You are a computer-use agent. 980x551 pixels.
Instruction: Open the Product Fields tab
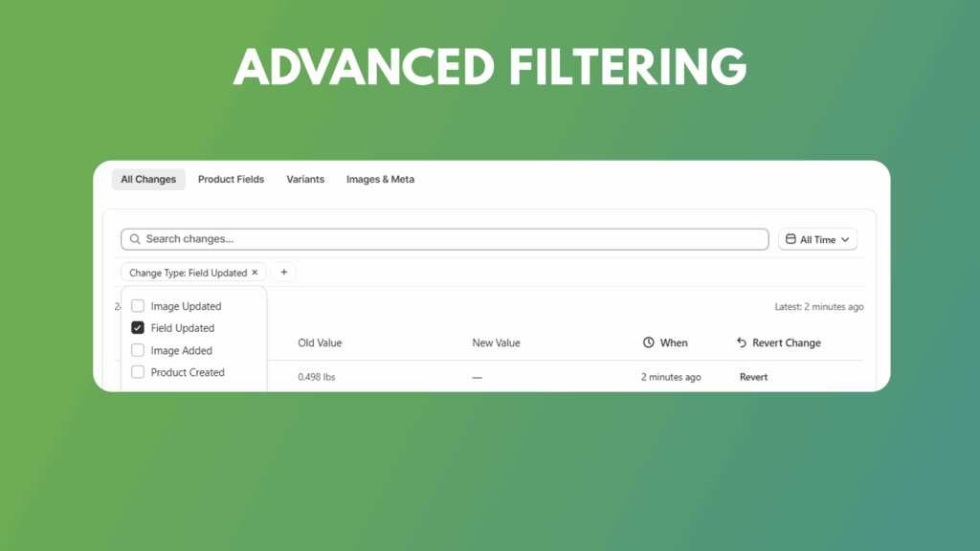tap(231, 179)
